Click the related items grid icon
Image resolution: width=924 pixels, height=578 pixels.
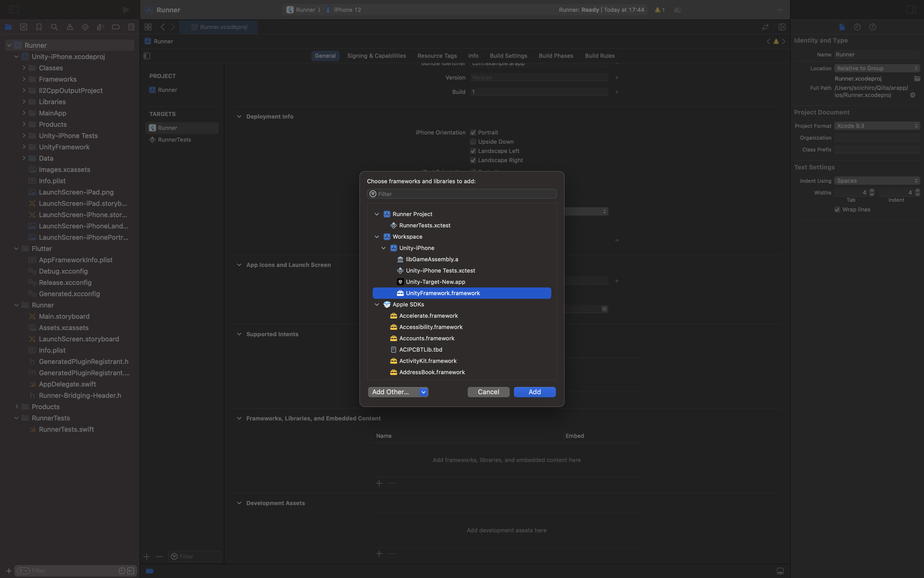[x=148, y=27]
